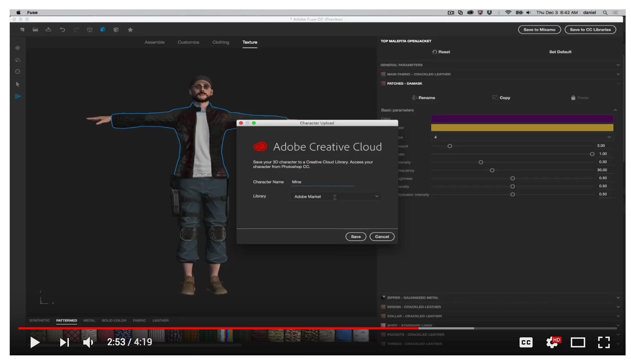
Task: Open the Synthetic texture category
Action: coord(40,320)
